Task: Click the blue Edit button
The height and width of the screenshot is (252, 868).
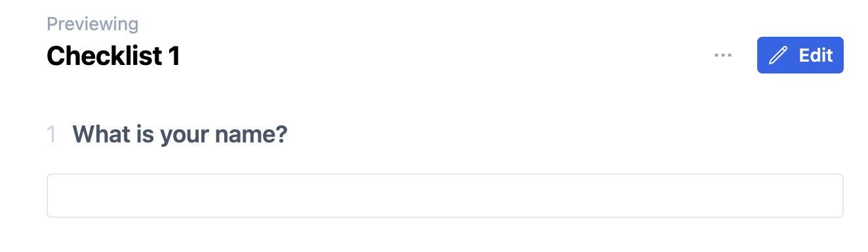Action: point(800,55)
